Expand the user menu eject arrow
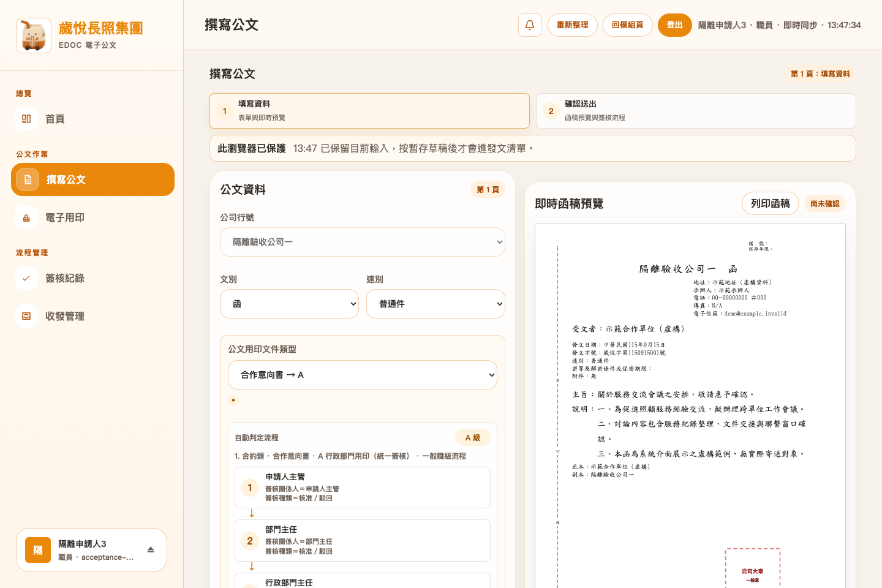The width and height of the screenshot is (882, 588). (x=151, y=550)
